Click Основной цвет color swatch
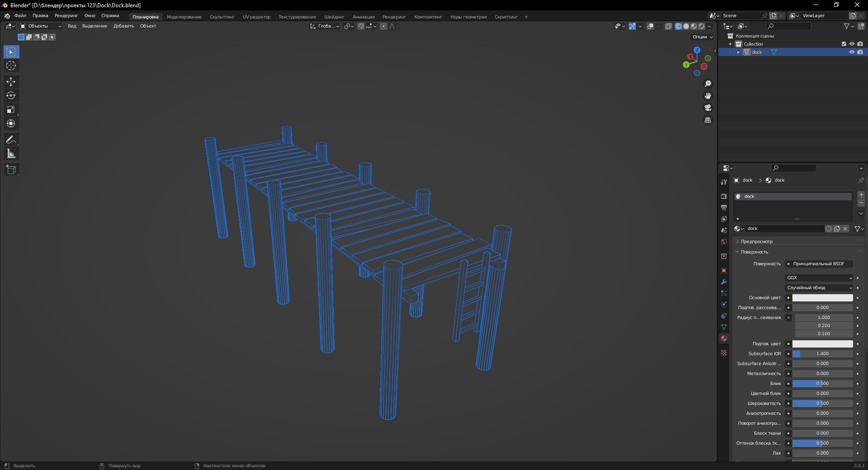 822,298
